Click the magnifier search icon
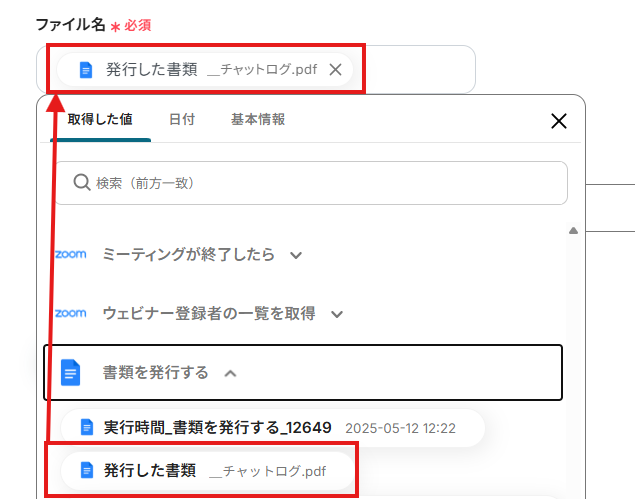This screenshot has width=635, height=499. click(82, 183)
